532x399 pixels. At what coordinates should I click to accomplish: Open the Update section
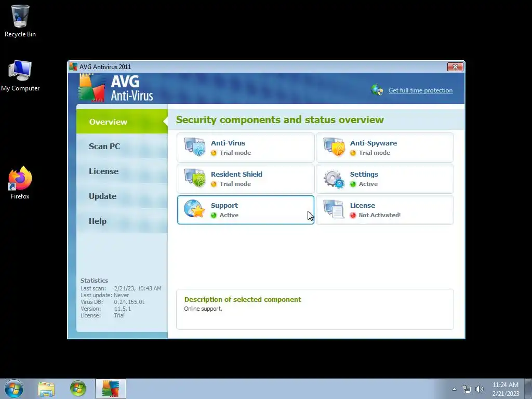point(122,196)
